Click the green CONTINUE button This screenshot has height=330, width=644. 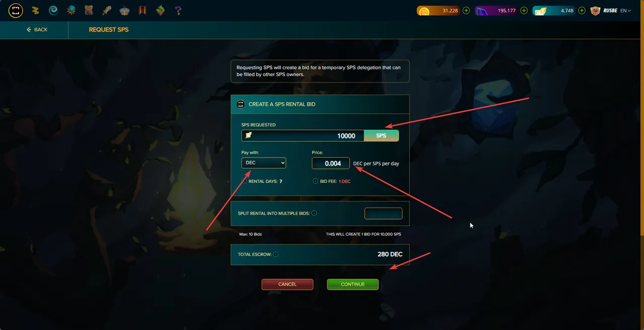click(x=353, y=284)
